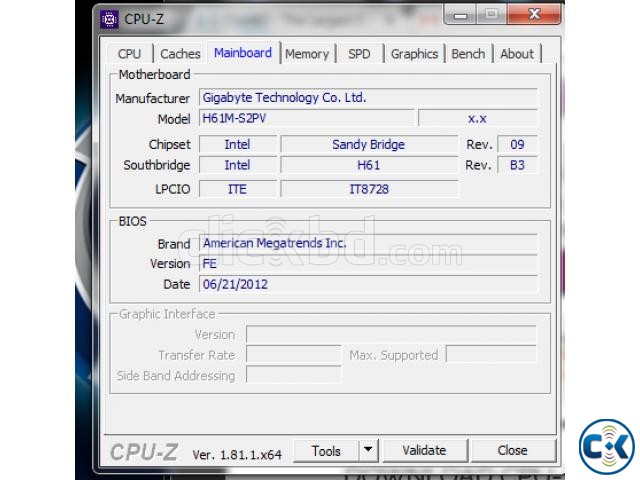The width and height of the screenshot is (640, 480).
Task: Click the model revision field x.x
Action: click(x=478, y=118)
